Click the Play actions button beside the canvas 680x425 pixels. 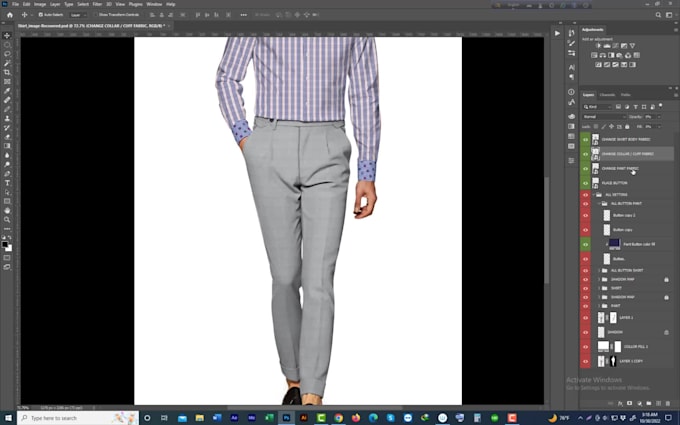(x=557, y=33)
